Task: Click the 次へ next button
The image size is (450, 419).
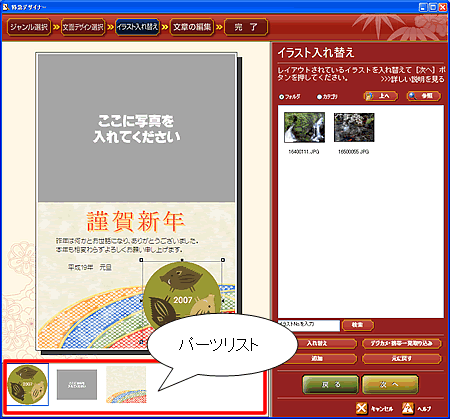Action: coord(390,384)
